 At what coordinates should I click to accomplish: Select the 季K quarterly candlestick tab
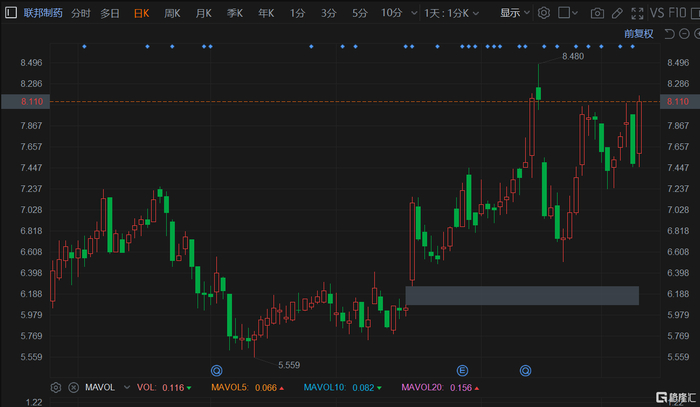pos(235,13)
